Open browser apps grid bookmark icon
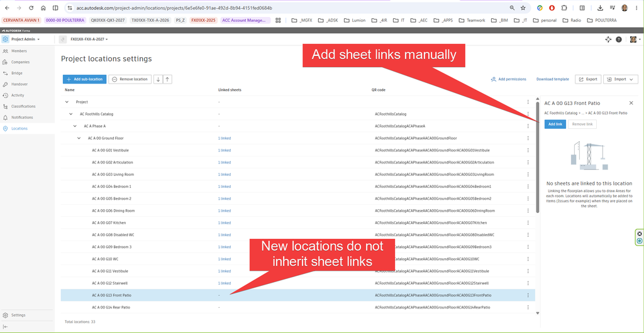 [278, 19]
